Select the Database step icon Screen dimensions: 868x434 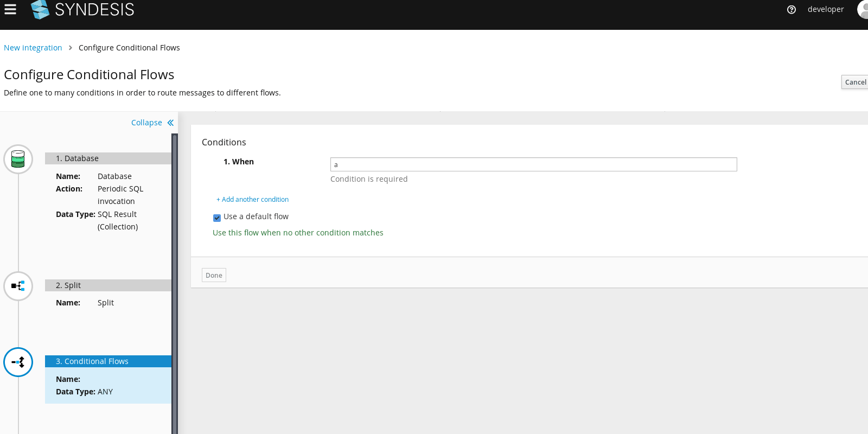click(18, 159)
